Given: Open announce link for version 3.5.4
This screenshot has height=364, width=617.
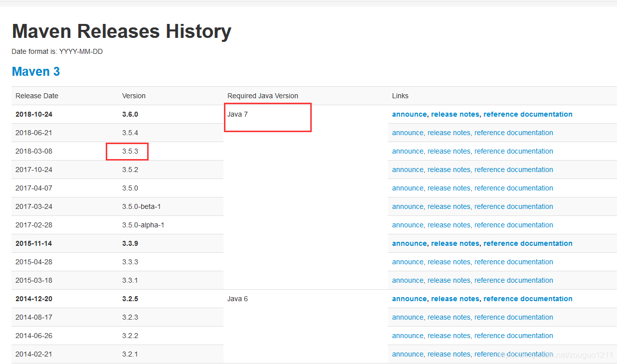Looking at the screenshot, I should pyautogui.click(x=408, y=133).
